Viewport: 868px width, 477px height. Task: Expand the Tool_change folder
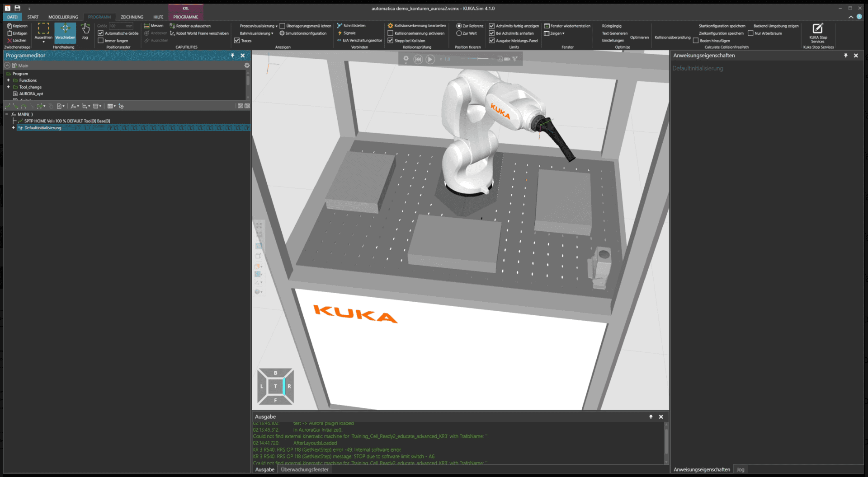[x=8, y=87]
